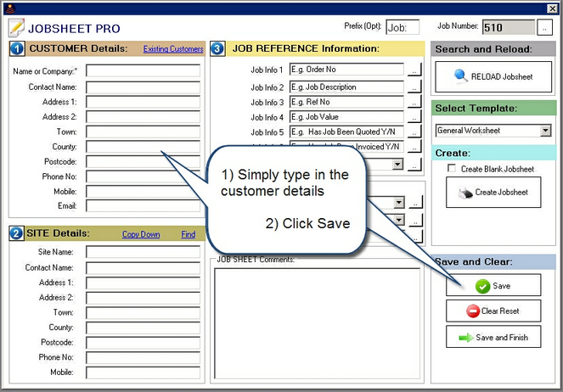The height and width of the screenshot is (392, 563).
Task: Open the Existing Customers link
Action: click(x=173, y=48)
